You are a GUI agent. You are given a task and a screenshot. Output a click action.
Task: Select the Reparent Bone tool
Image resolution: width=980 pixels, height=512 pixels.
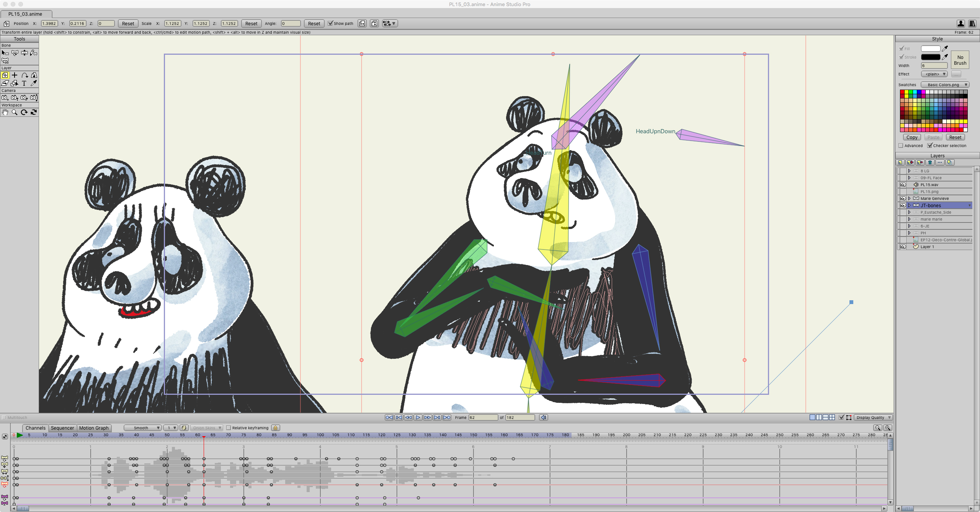click(x=5, y=61)
